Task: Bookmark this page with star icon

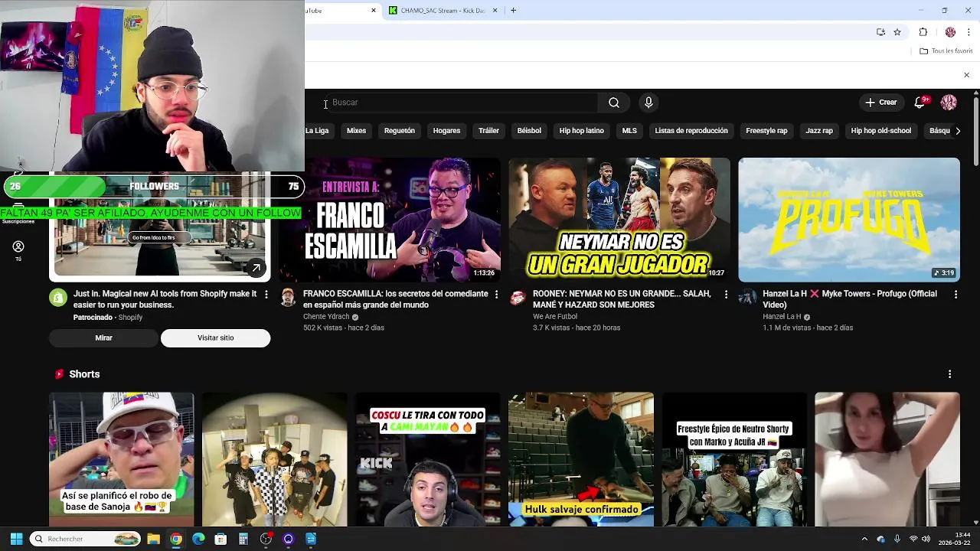Action: coord(897,32)
